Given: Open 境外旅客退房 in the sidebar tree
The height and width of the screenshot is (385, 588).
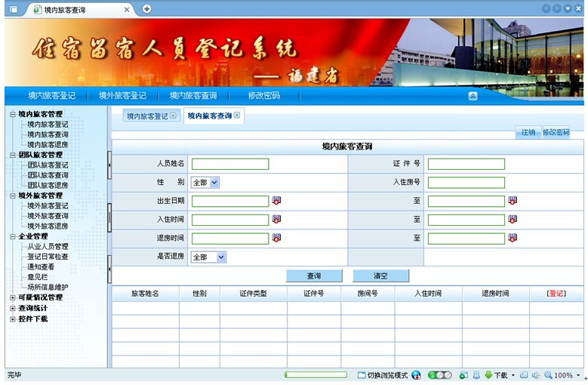Looking at the screenshot, I should click(x=48, y=226).
